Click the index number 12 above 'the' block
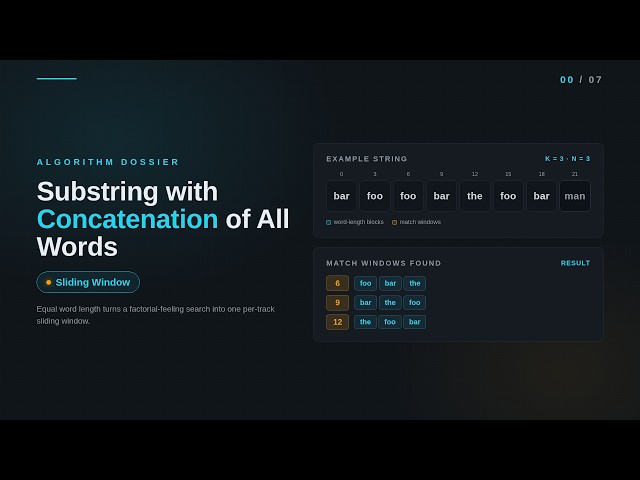 [475, 174]
